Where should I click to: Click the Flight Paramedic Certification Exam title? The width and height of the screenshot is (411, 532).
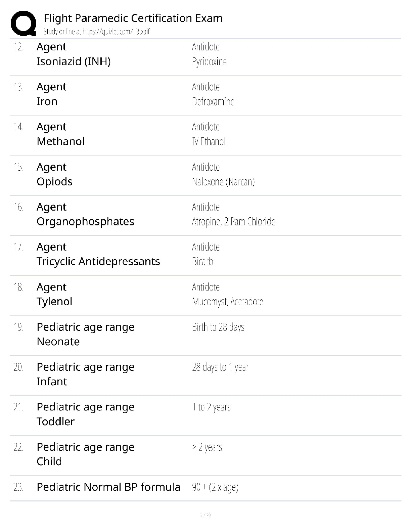[x=133, y=18]
